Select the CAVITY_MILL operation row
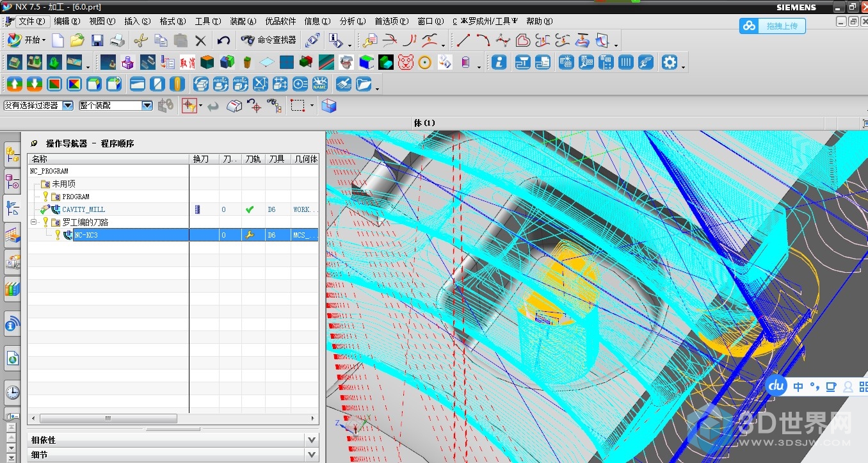This screenshot has width=868, height=463. [x=173, y=209]
